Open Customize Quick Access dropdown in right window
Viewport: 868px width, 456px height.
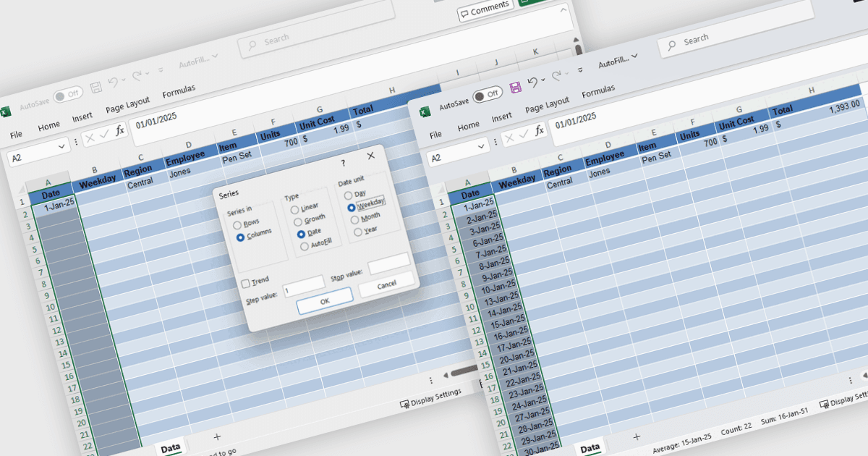click(x=580, y=69)
